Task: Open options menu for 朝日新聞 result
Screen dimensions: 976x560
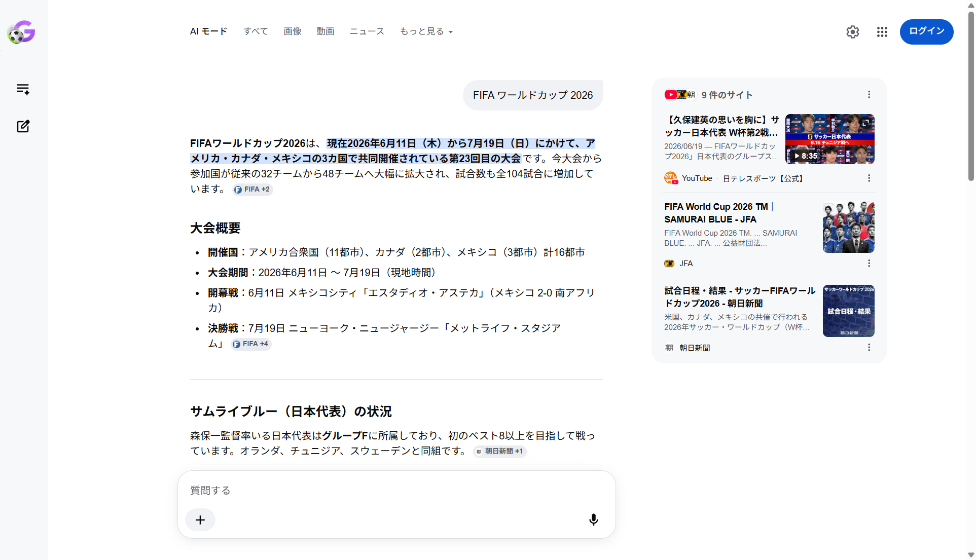Action: point(869,348)
